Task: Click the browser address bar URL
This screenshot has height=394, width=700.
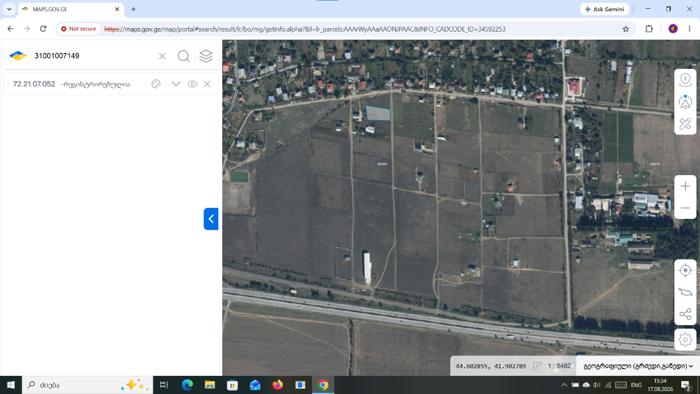Action: pos(305,29)
